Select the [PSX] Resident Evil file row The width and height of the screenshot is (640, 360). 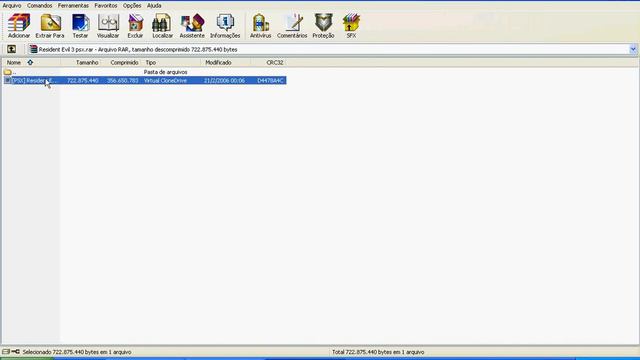click(x=144, y=80)
